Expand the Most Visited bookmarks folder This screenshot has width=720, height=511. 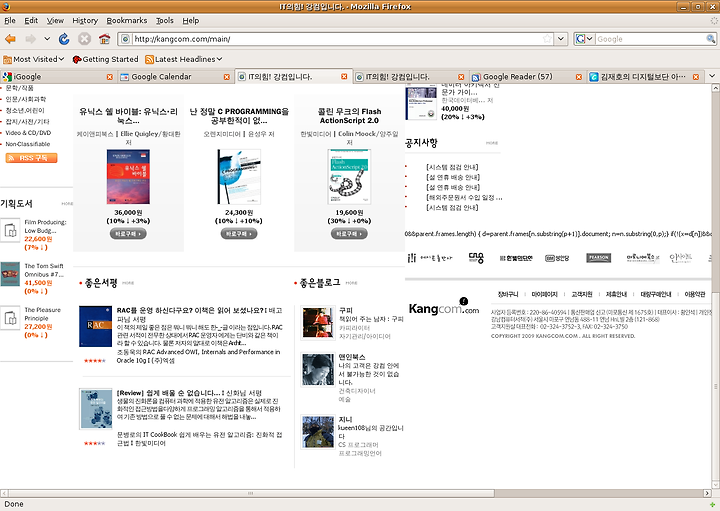(x=34, y=59)
